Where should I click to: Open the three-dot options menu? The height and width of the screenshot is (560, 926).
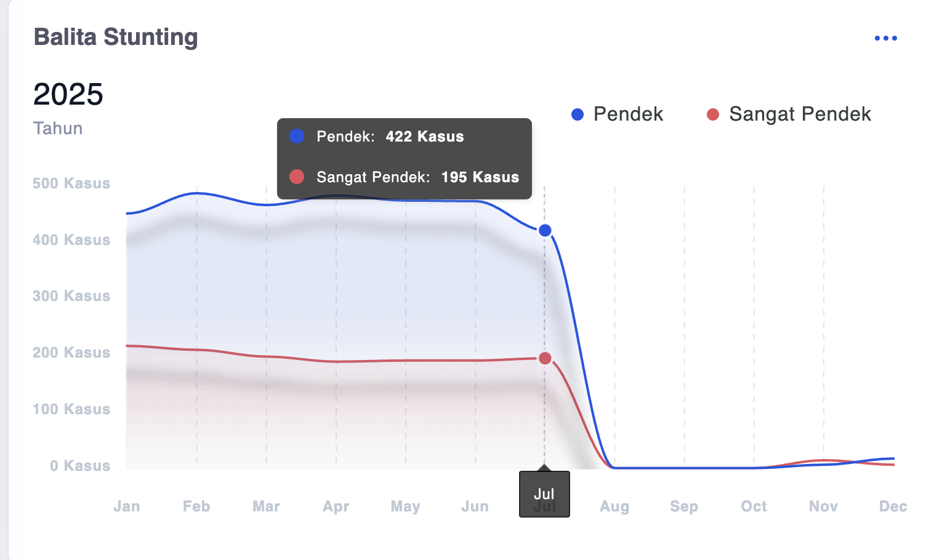tap(885, 38)
